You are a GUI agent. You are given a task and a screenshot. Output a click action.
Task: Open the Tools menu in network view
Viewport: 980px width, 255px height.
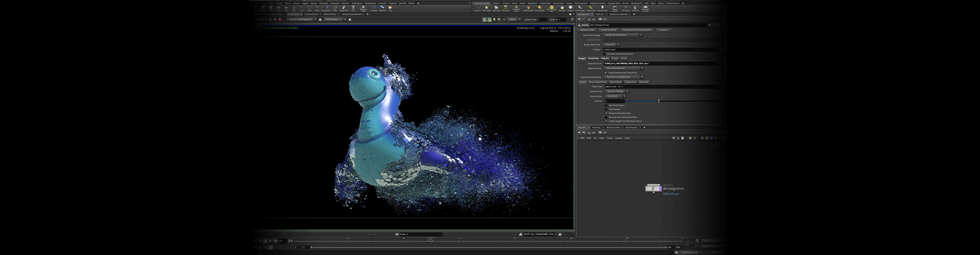(609, 138)
